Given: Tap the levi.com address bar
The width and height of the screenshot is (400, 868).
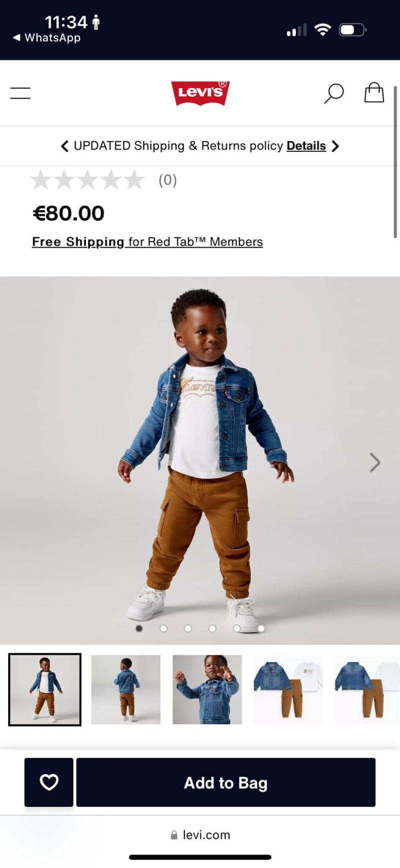Looking at the screenshot, I should 200,835.
